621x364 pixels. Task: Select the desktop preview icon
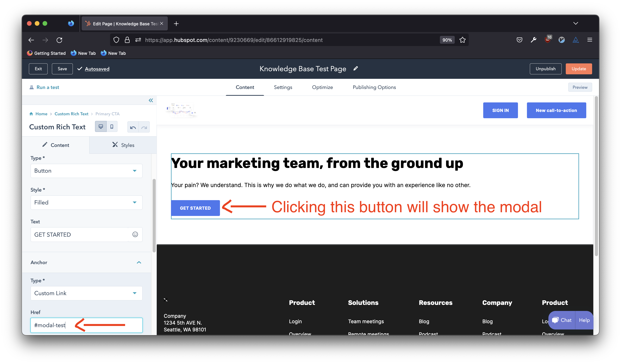[101, 126]
